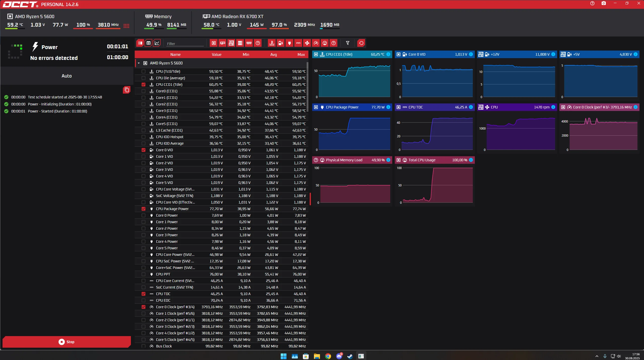Click into the Filter text field
644x360 pixels.
(185, 44)
